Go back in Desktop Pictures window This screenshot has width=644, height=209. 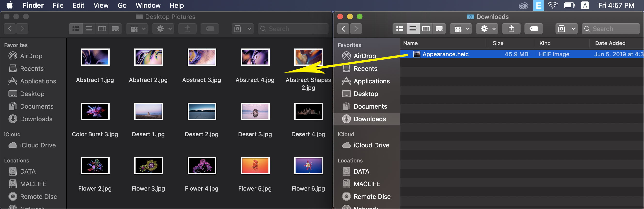click(x=10, y=29)
